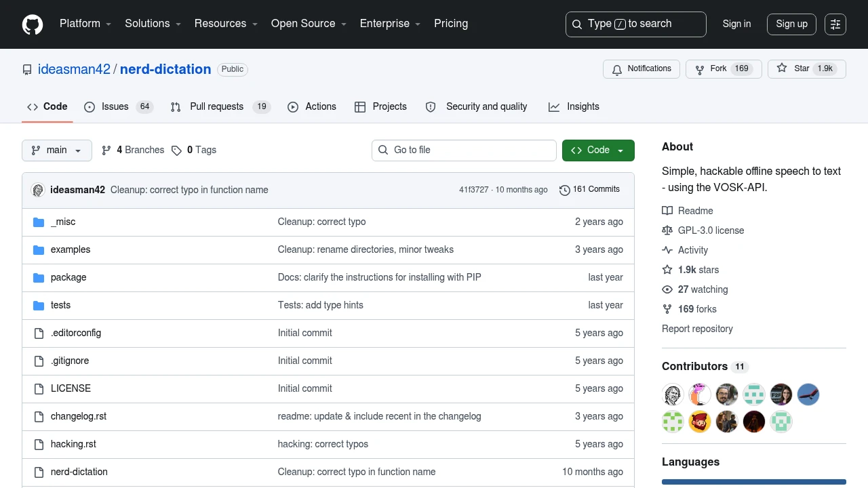View the Insights tab

pyautogui.click(x=574, y=106)
